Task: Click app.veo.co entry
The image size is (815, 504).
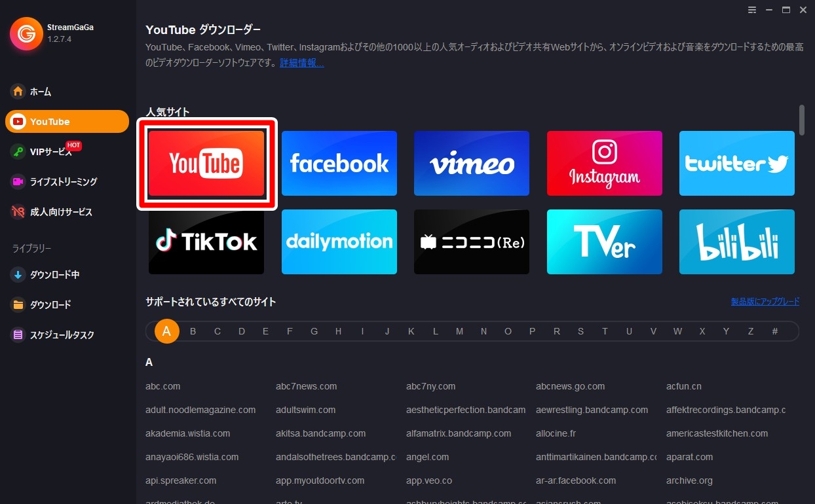Action: (x=429, y=480)
